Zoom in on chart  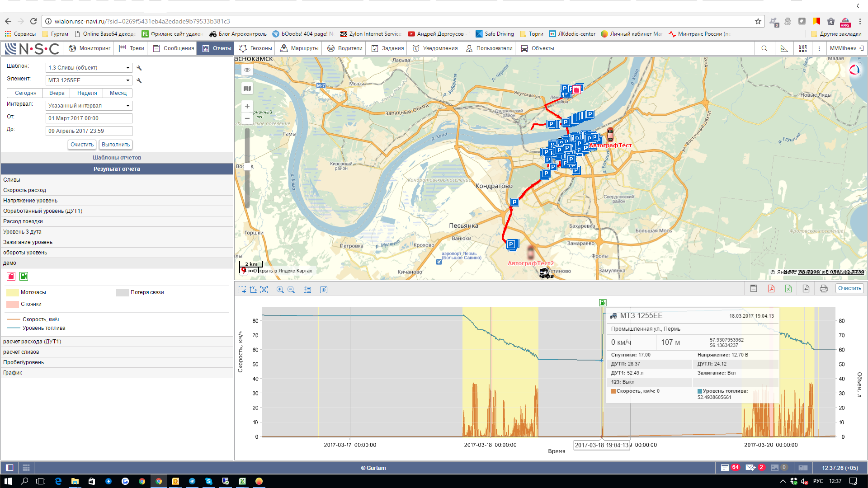[x=280, y=290]
